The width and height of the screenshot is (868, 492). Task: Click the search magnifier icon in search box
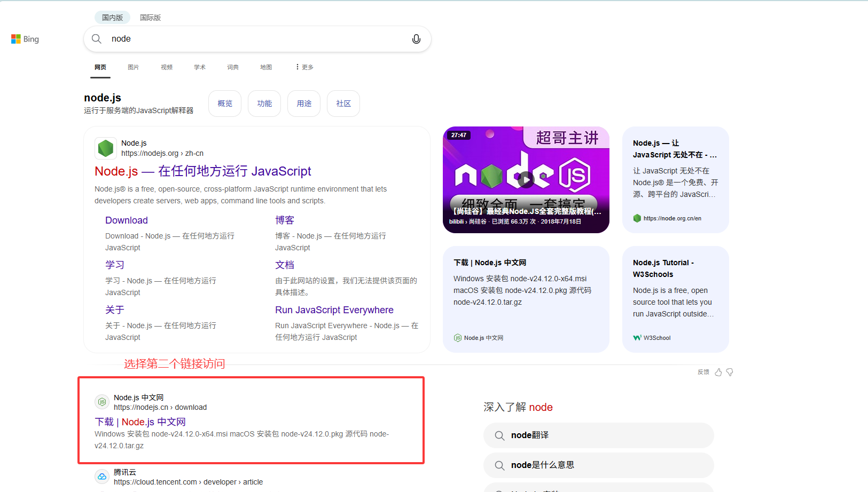coord(97,38)
